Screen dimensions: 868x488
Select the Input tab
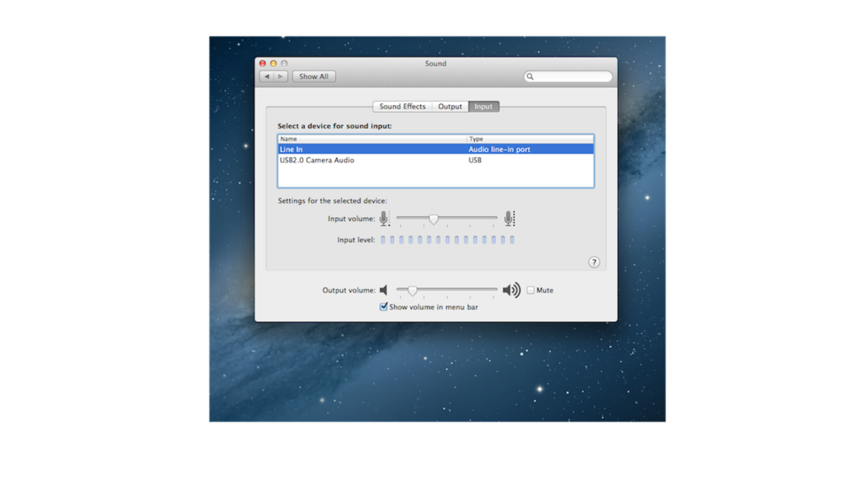click(483, 107)
